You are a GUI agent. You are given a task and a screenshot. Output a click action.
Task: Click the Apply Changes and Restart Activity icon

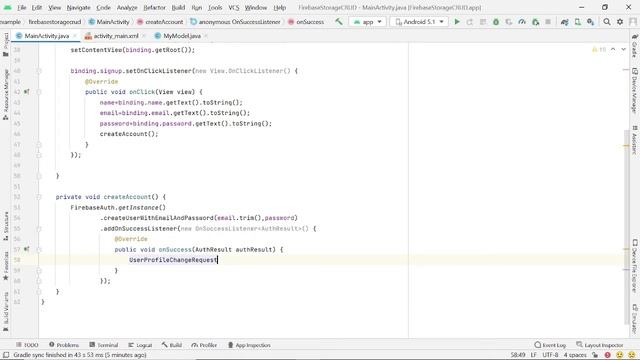point(470,22)
